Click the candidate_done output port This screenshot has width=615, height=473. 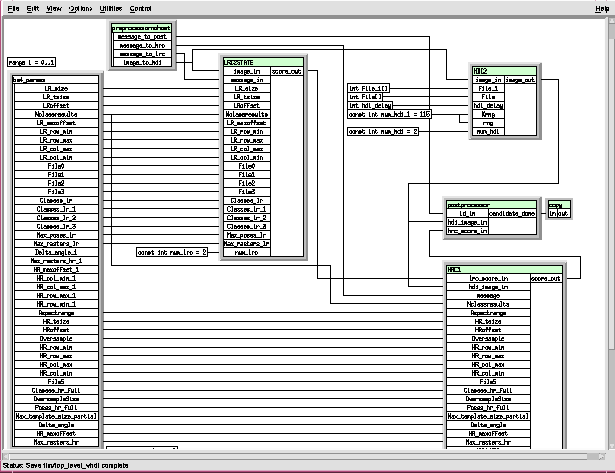point(515,213)
